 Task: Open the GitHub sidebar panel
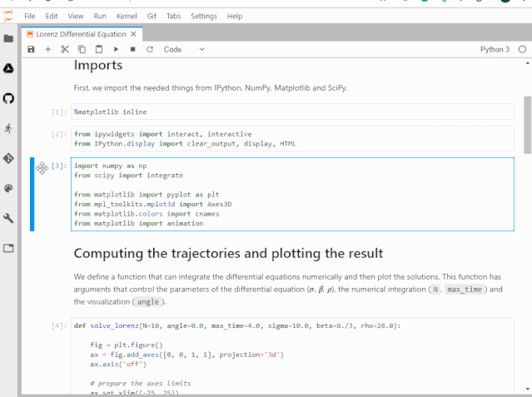pos(8,98)
